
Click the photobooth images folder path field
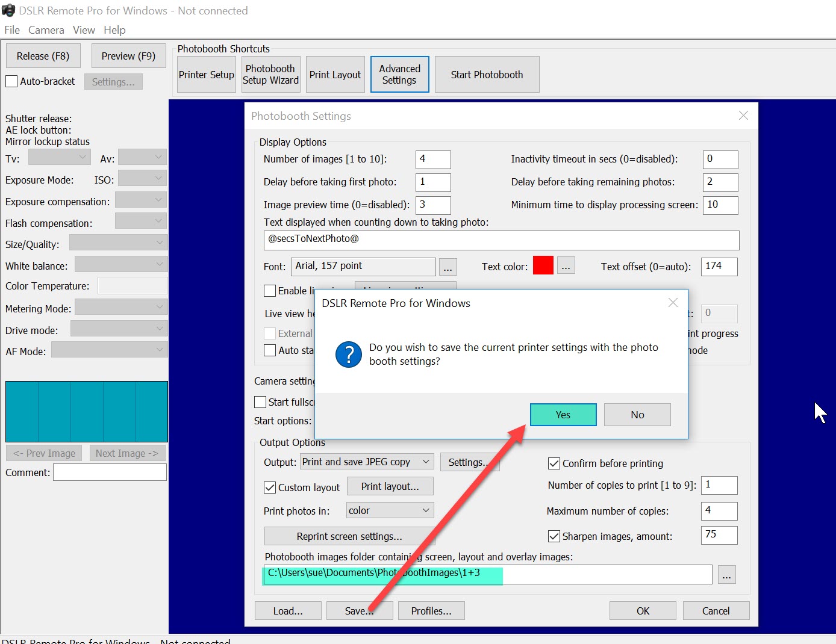pos(487,574)
